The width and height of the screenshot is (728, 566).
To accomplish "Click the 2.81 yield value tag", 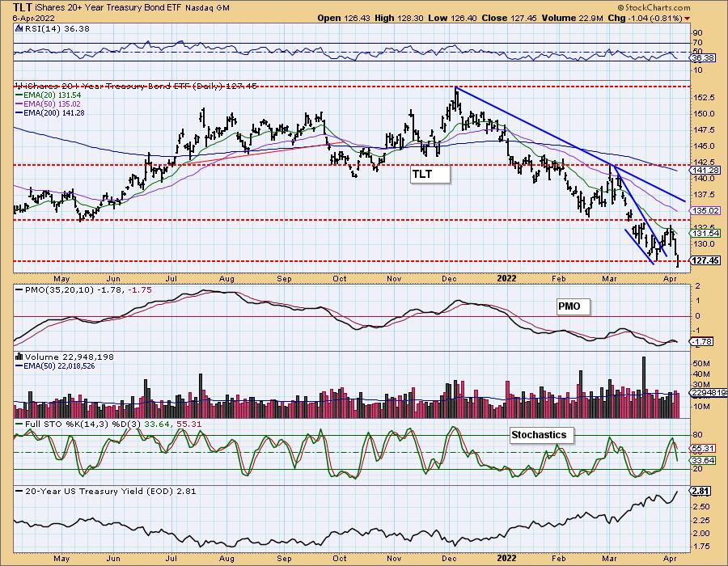I will pyautogui.click(x=700, y=492).
